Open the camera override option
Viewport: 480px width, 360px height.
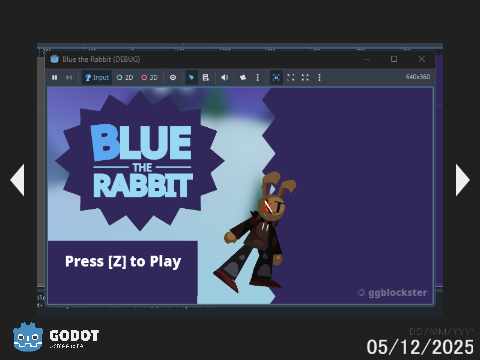pos(243,78)
